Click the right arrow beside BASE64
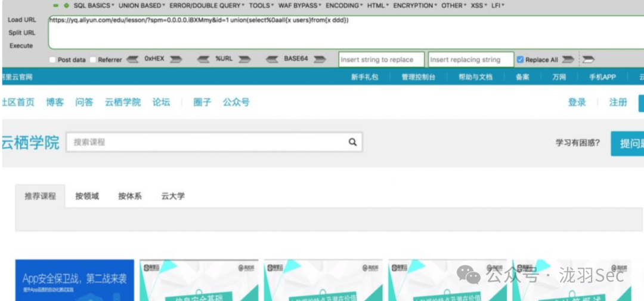Screen dimensions: 644x301 click(320, 60)
